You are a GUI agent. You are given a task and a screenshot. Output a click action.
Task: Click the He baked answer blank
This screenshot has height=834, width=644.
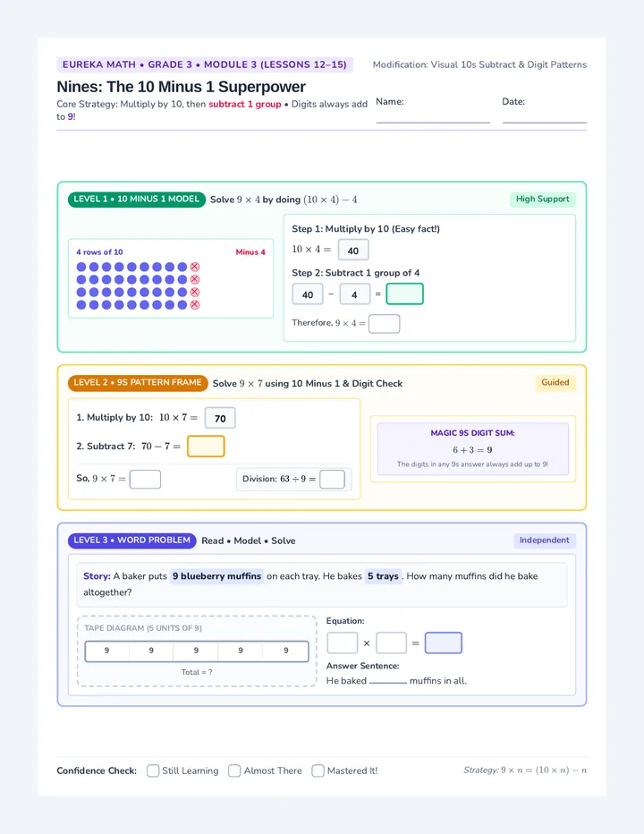pyautogui.click(x=387, y=681)
